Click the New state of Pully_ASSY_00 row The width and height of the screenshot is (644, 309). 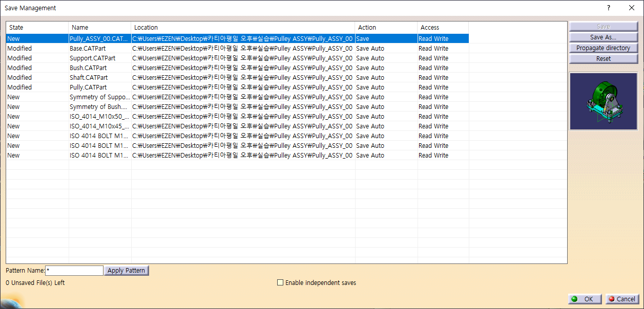[13, 38]
